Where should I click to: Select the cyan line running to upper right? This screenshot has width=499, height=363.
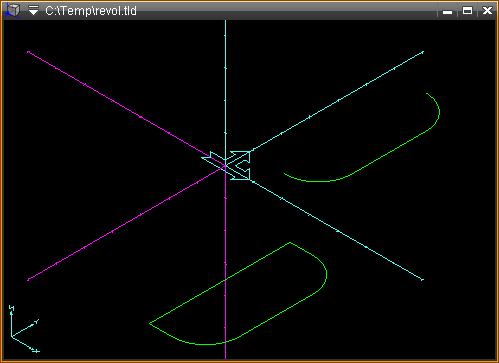point(337,101)
